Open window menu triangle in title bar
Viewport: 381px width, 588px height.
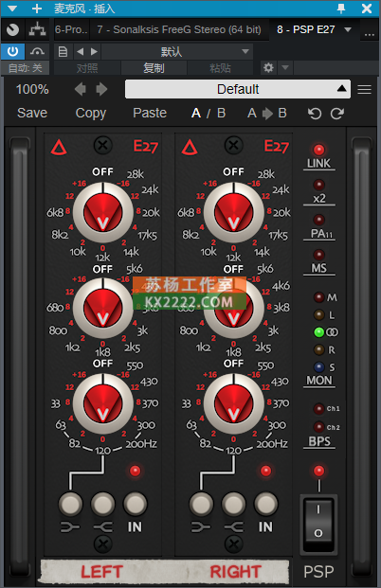(12, 9)
